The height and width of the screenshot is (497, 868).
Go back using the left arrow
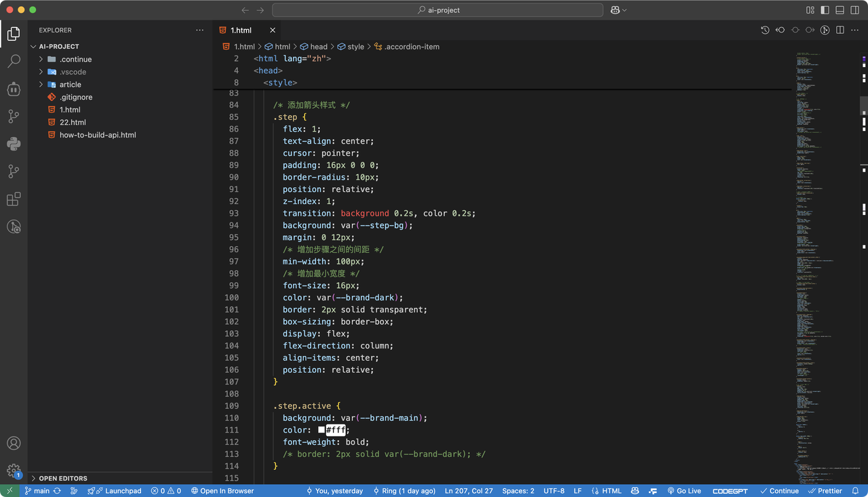pos(245,10)
